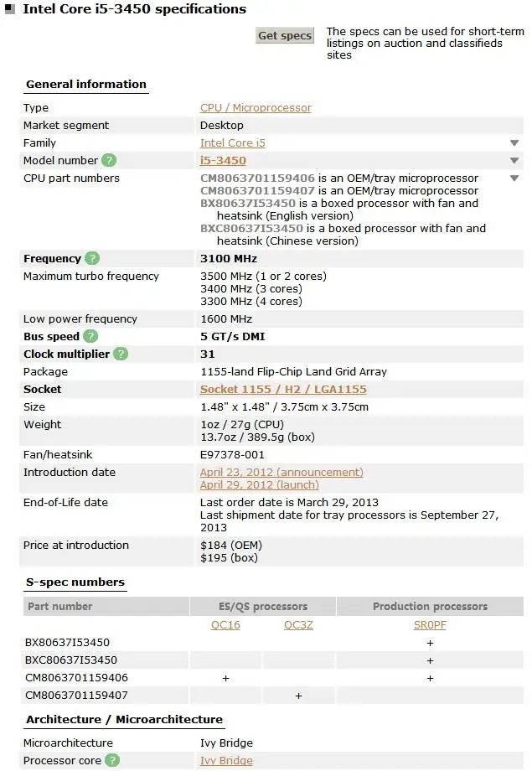
Task: Click April 23, 2012 announcement link
Action: [281, 472]
